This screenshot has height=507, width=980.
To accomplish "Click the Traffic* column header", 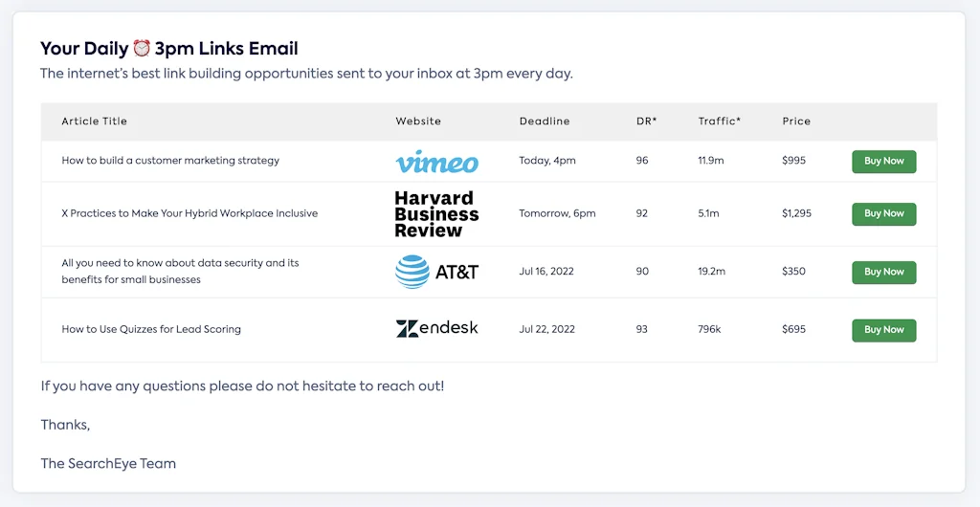I will point(720,121).
